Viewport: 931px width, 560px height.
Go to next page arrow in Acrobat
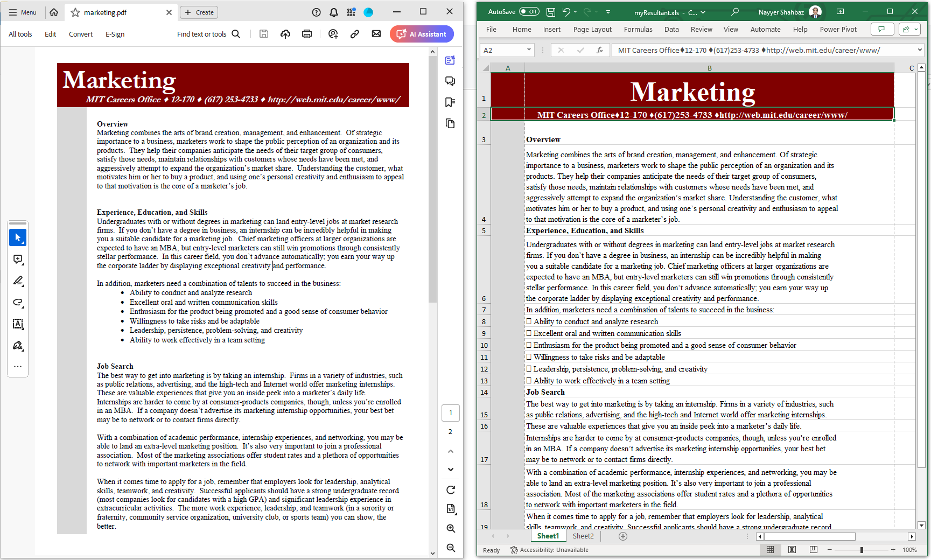(451, 470)
